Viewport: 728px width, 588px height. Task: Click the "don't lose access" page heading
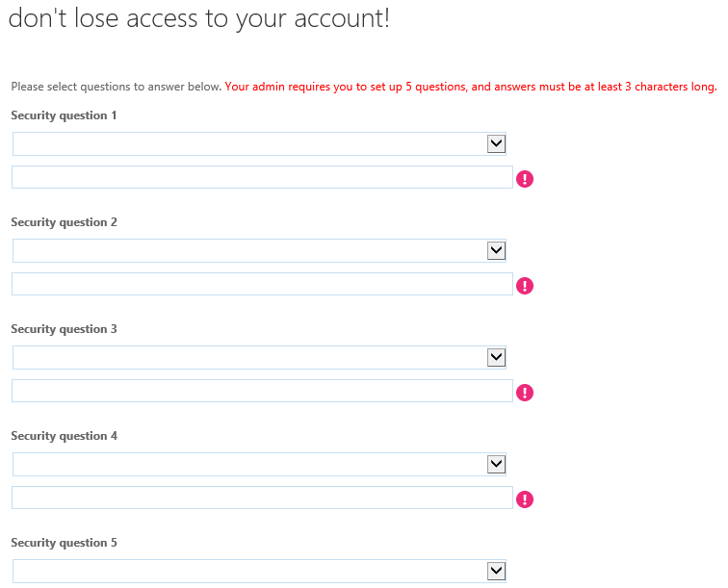[198, 19]
